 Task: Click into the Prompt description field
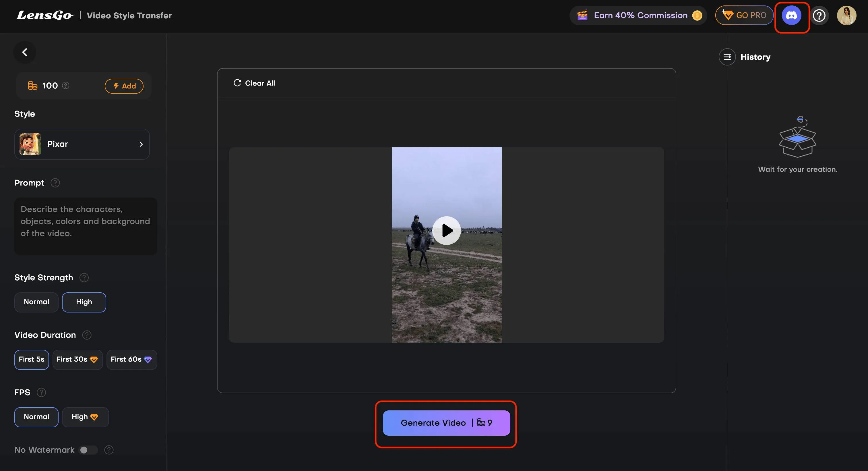coord(86,226)
